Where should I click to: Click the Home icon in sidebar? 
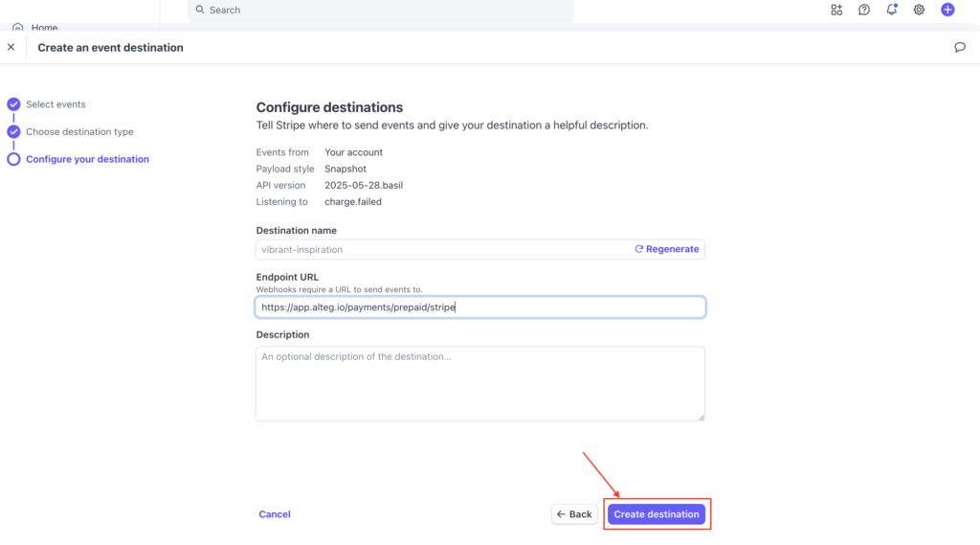[17, 28]
